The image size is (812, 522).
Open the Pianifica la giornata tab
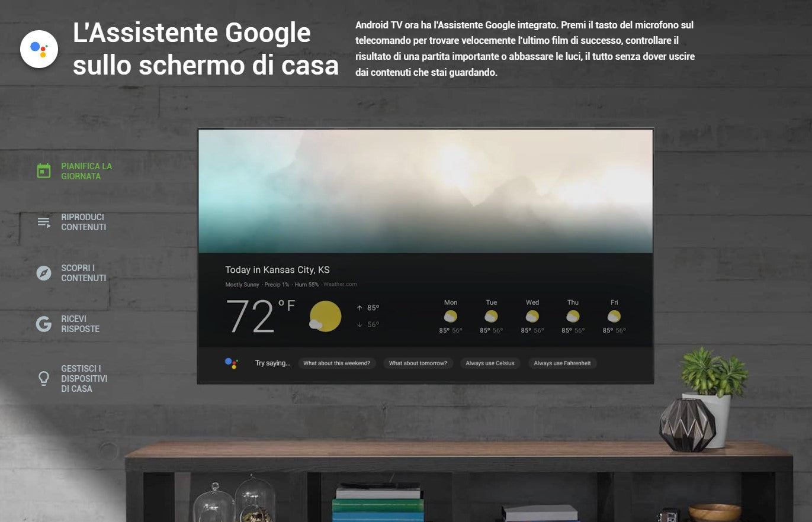pyautogui.click(x=86, y=171)
